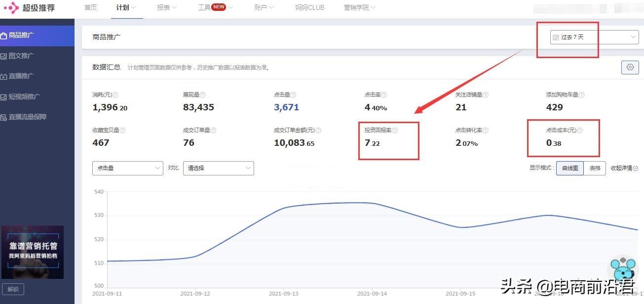Click help icon next to 成交订单量
The height and width of the screenshot is (304, 644).
214,131
